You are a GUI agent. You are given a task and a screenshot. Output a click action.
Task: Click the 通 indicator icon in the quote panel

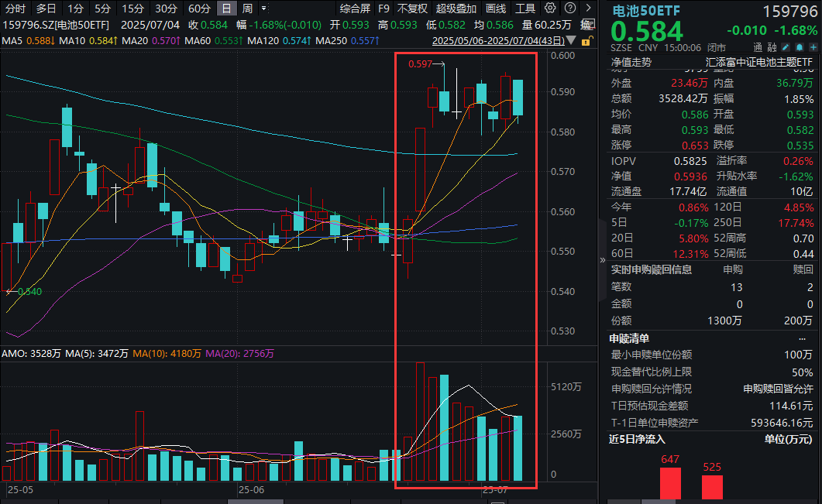756,46
